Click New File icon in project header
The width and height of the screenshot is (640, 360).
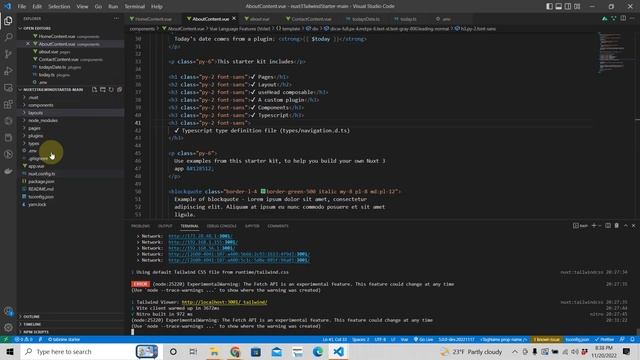click(94, 89)
